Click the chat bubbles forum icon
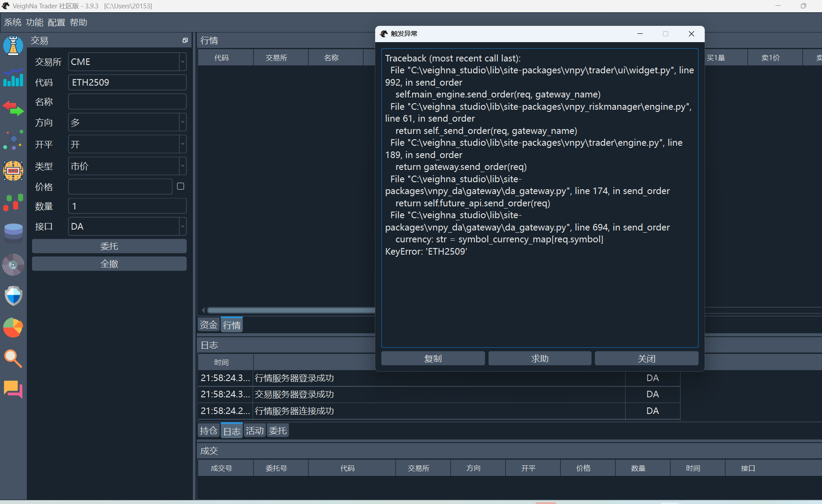Image resolution: width=822 pixels, height=504 pixels. pyautogui.click(x=13, y=389)
